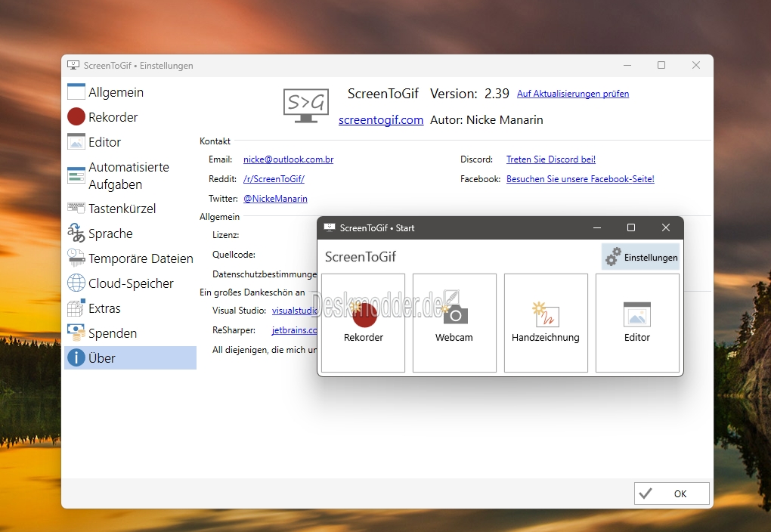
Task: Click the Handzeichnung board drawing icon
Action: click(545, 314)
